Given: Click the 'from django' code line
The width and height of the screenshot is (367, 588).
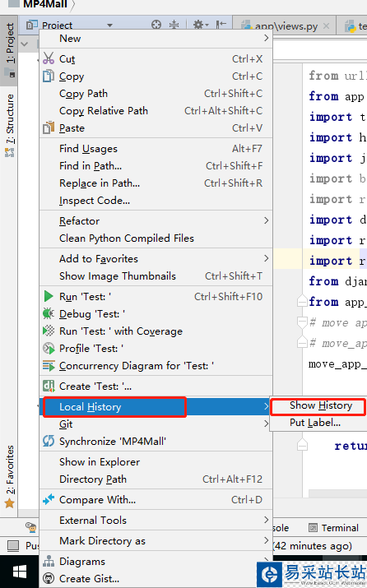Looking at the screenshot, I should [337, 281].
